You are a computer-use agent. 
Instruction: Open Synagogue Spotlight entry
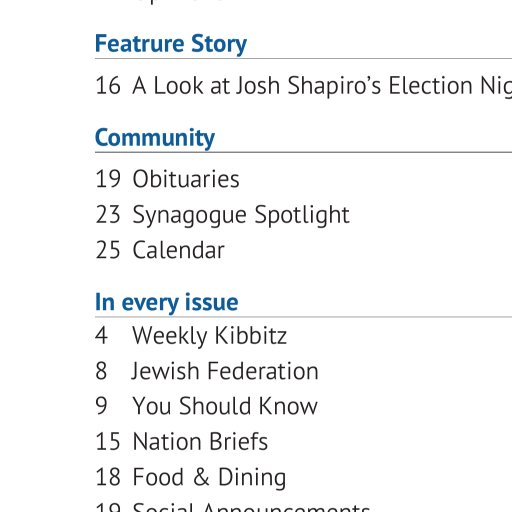(x=241, y=215)
